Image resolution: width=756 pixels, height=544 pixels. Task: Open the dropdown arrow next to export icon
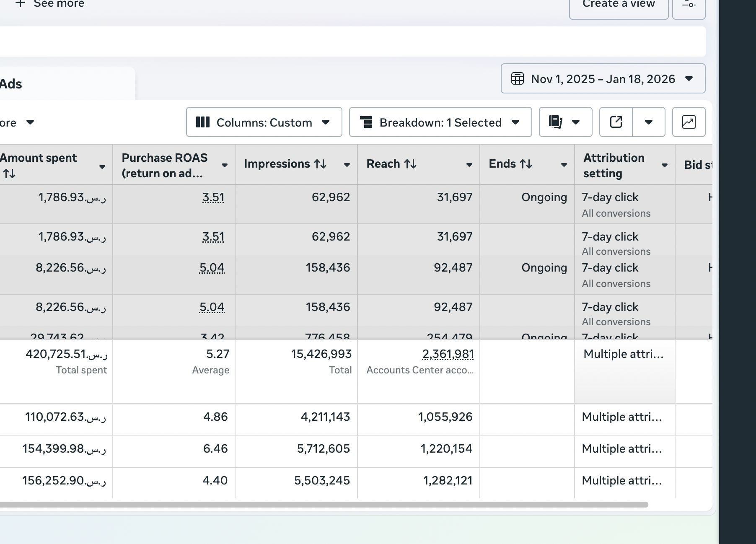tap(649, 122)
